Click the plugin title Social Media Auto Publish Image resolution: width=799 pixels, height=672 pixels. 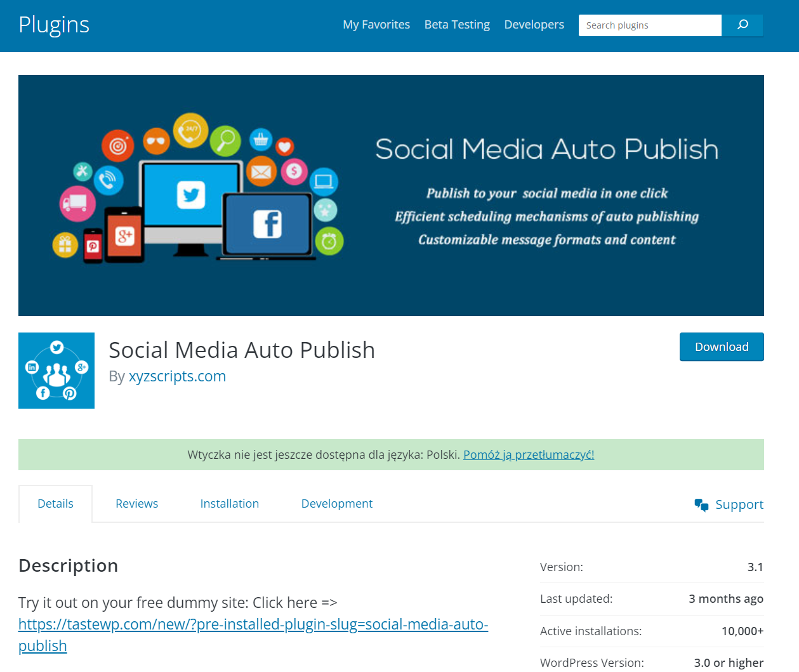pyautogui.click(x=242, y=350)
